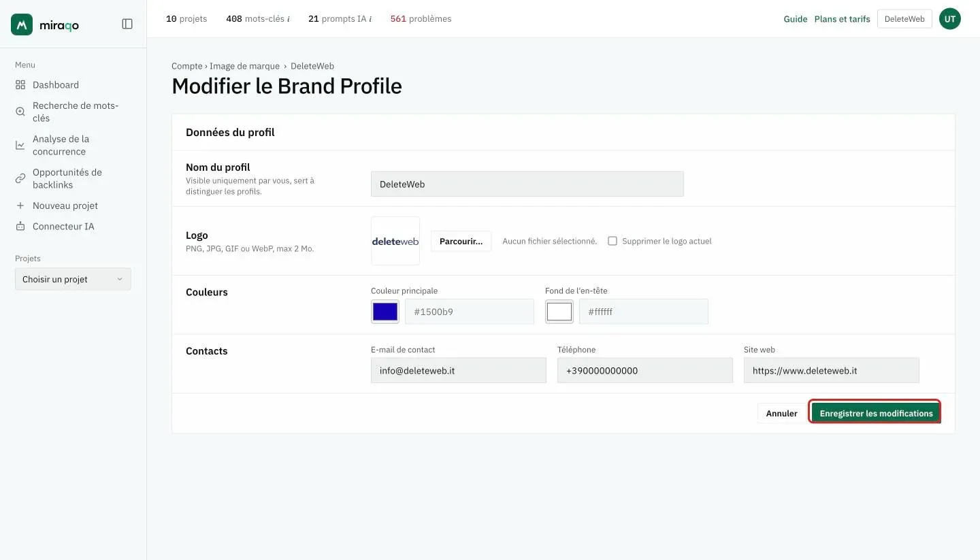Click Enregistrer les modifications button
The width and height of the screenshot is (980, 560).
[x=876, y=413]
